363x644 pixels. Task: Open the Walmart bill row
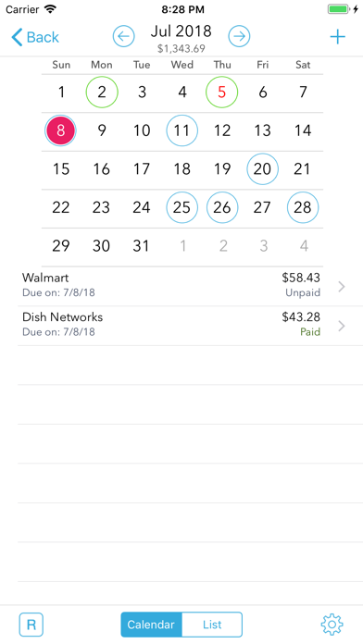pos(191,286)
